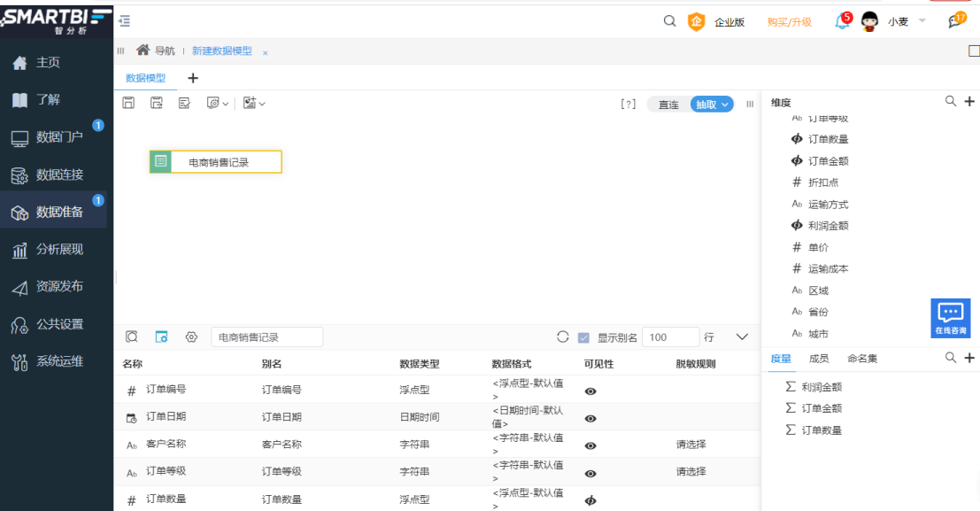The image size is (980, 511).
Task: Click the enterprise edition shield icon
Action: point(696,22)
